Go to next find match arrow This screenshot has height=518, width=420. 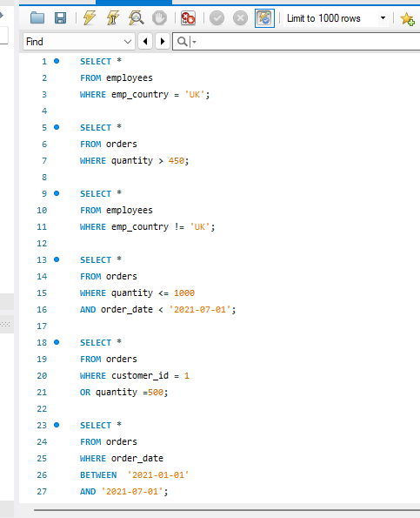(x=163, y=42)
